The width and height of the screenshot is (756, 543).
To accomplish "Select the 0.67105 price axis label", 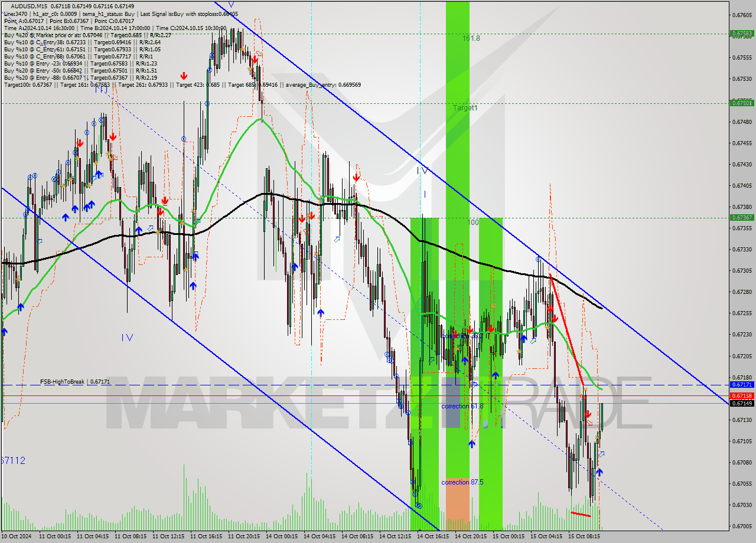I will [x=742, y=441].
